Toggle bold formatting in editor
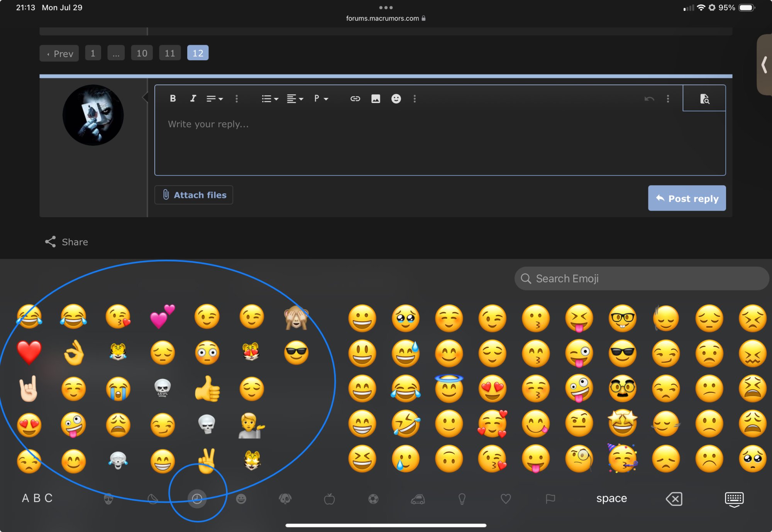This screenshot has width=772, height=532. tap(173, 99)
